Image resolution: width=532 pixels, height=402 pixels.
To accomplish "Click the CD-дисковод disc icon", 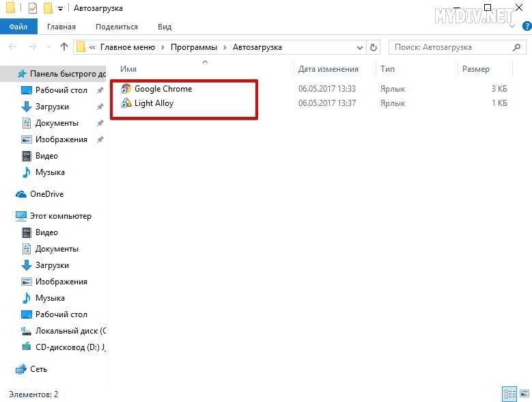I will 26,347.
